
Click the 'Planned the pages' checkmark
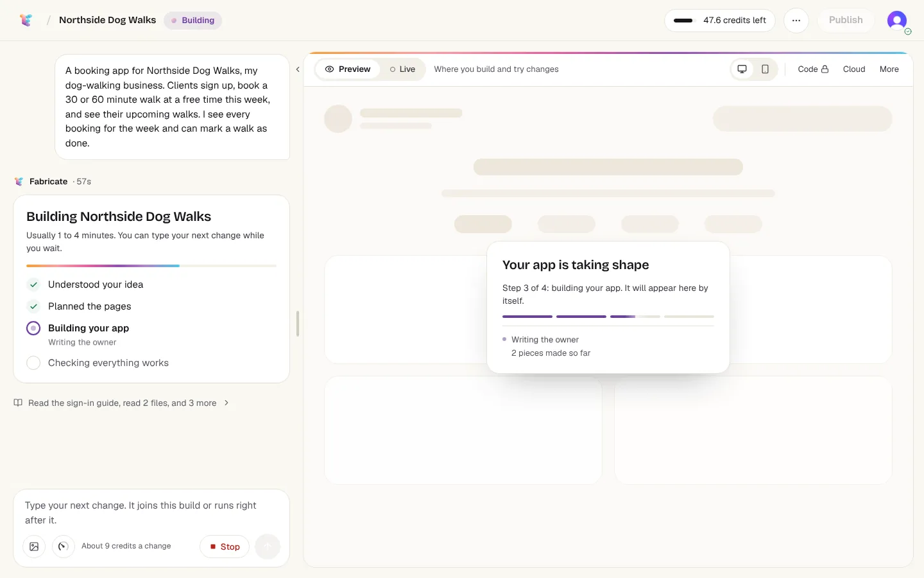33,306
